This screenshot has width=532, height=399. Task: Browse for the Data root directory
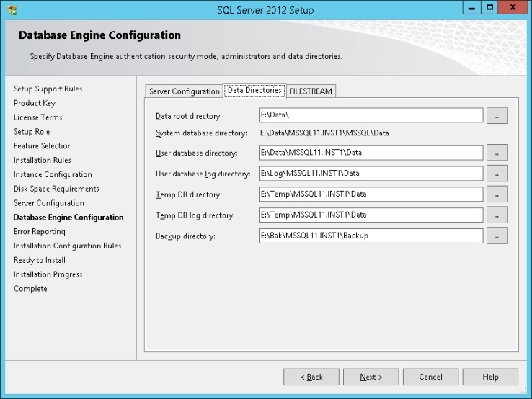coord(497,116)
